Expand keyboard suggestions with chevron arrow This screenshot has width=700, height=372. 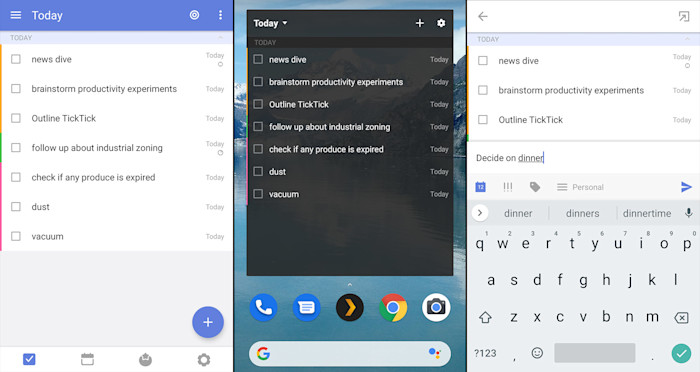pos(480,213)
